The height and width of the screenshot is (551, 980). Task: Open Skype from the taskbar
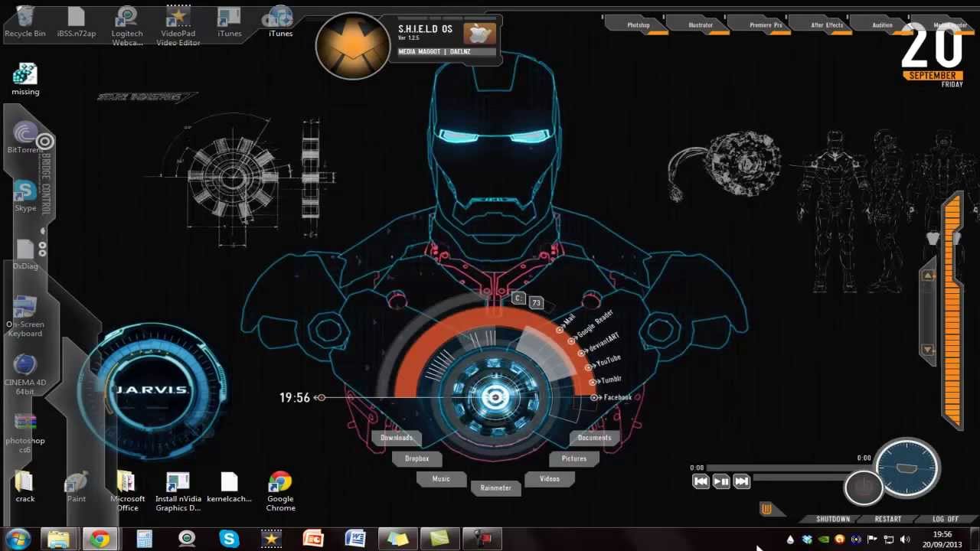pos(229,539)
